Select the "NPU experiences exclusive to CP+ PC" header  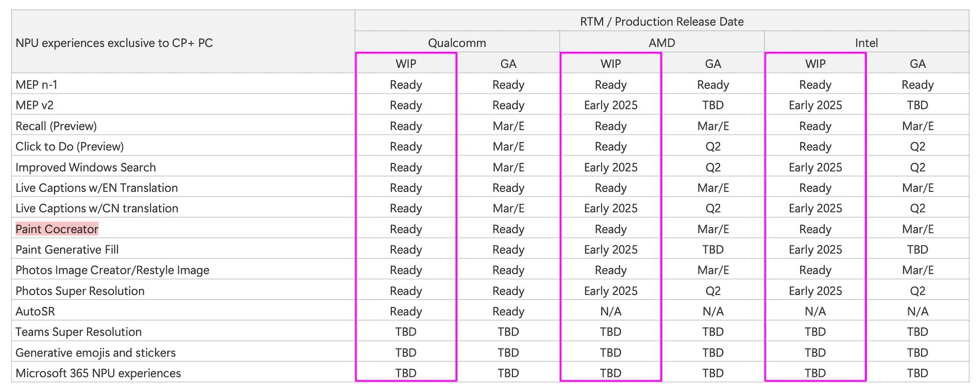(114, 43)
